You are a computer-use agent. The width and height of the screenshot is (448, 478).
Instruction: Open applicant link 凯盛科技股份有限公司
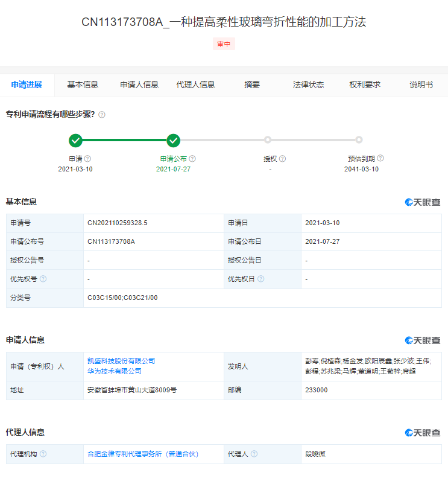pyautogui.click(x=121, y=361)
